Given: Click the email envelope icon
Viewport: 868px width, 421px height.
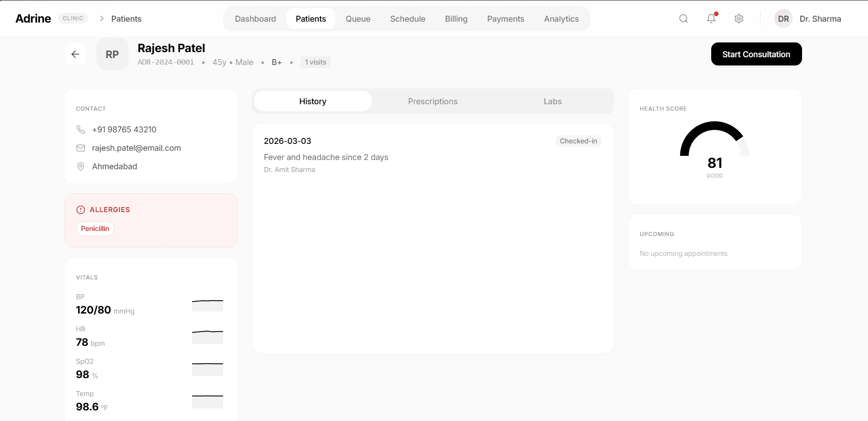Looking at the screenshot, I should (x=81, y=148).
